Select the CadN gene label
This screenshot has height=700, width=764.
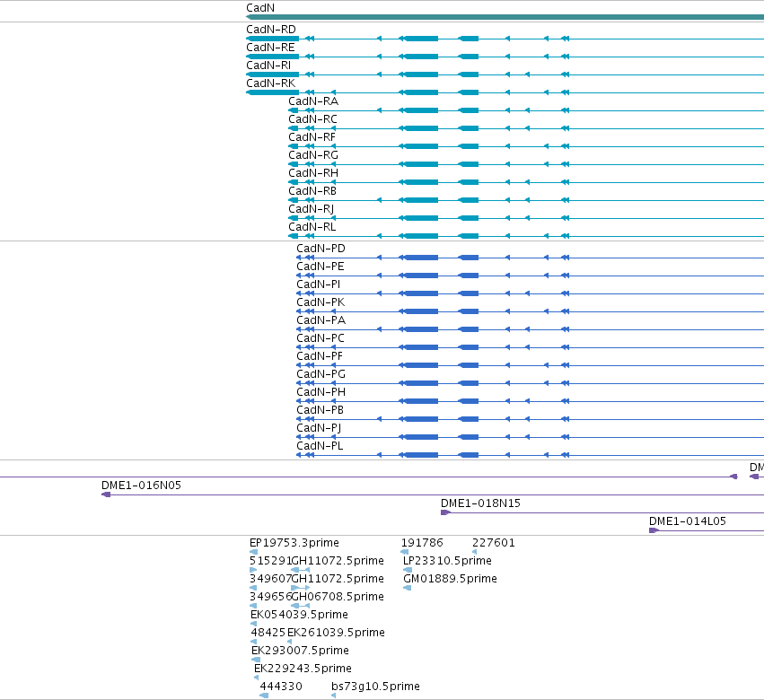point(260,8)
